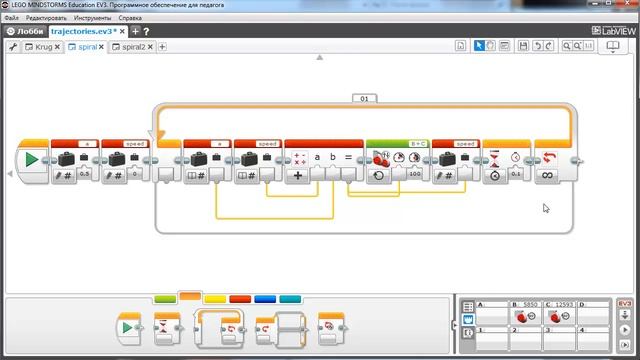Open the Справка menu
The height and width of the screenshot is (360, 640).
pos(130,18)
